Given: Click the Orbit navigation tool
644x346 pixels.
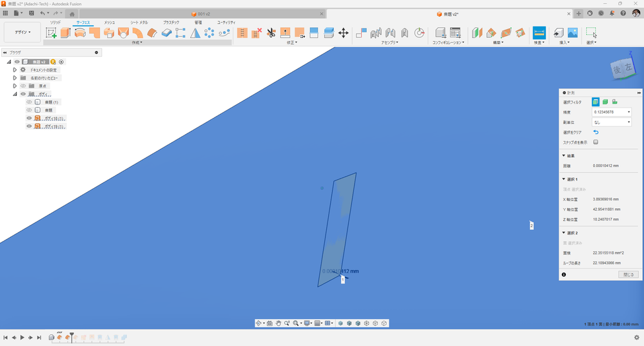Looking at the screenshot, I should click(259, 323).
